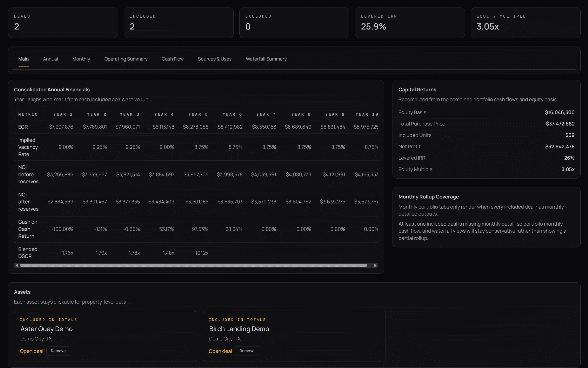588x368 pixels.
Task: Open the Monthly tab
Action: [81, 59]
